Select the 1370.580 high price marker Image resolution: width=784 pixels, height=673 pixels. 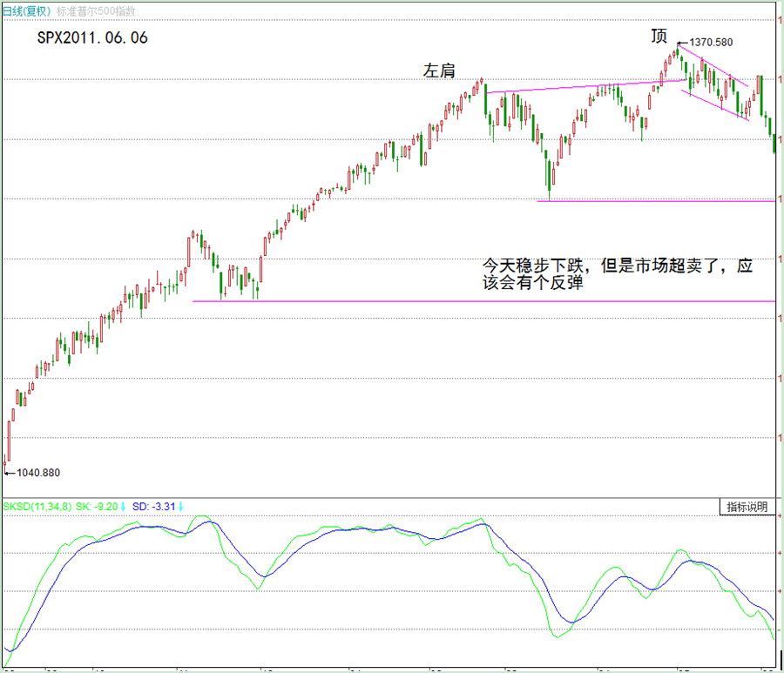(x=711, y=42)
